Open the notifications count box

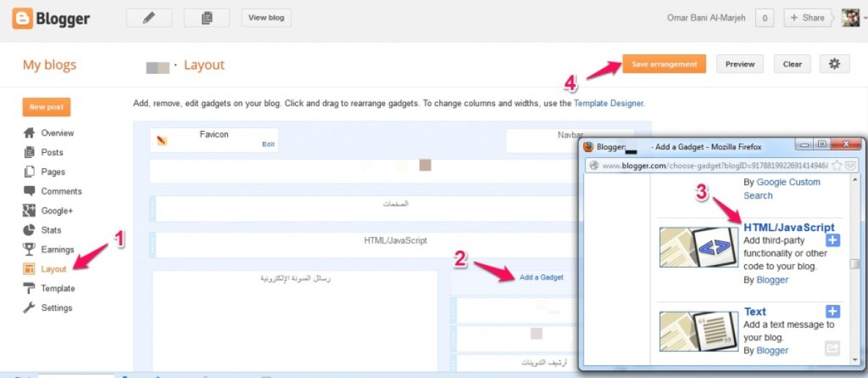coord(765,18)
